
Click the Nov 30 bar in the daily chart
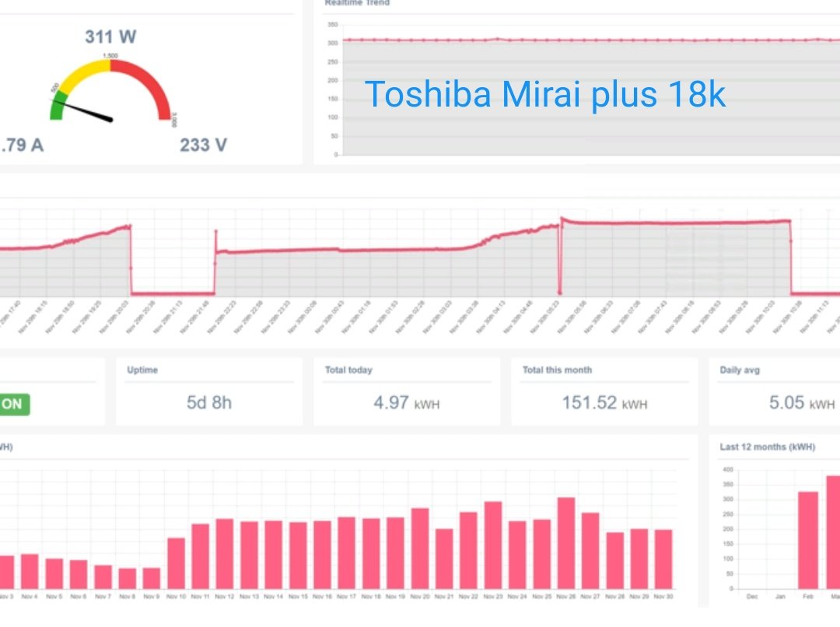pos(663,559)
